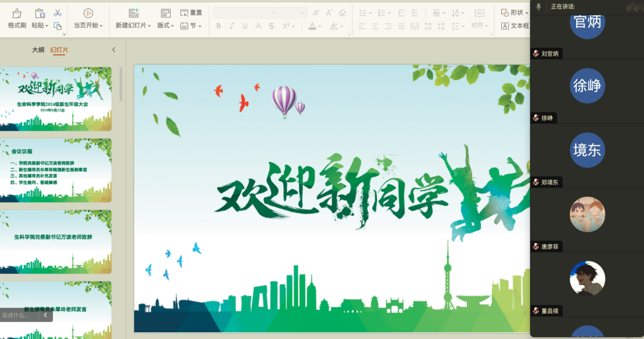Toggle italic formatting
This screenshot has width=644, height=339.
(x=232, y=26)
